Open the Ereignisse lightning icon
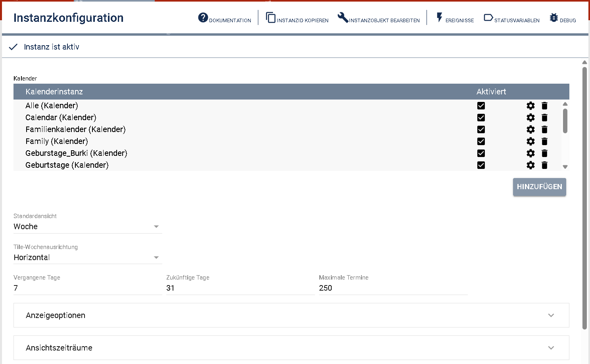590x364 pixels. coord(439,18)
